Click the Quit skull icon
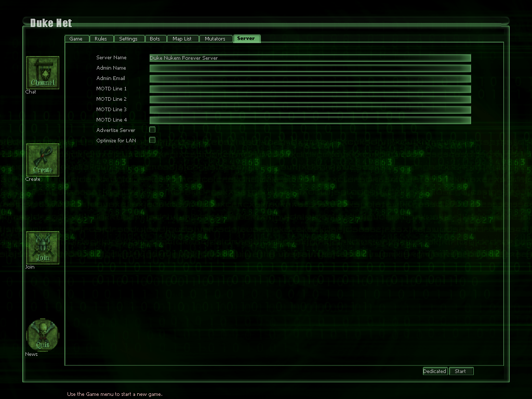This screenshot has width=532, height=399. coord(43,335)
